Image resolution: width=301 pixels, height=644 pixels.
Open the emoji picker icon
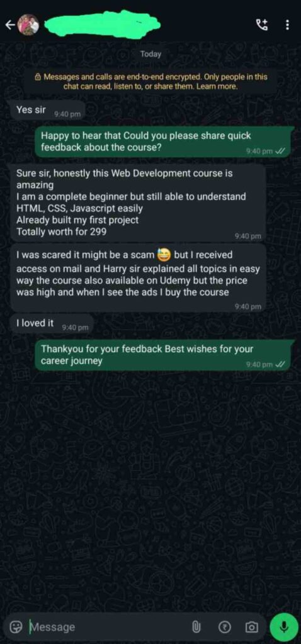click(16, 627)
